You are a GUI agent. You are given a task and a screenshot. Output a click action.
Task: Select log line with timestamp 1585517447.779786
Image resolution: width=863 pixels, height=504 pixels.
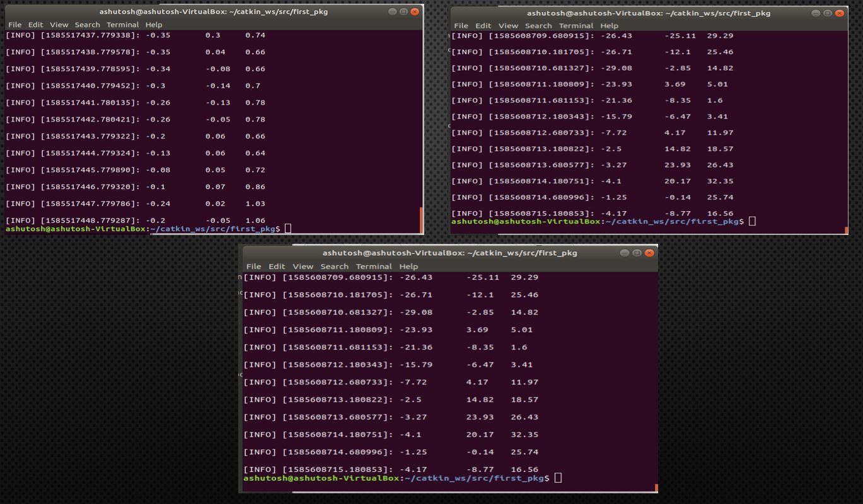[136, 203]
